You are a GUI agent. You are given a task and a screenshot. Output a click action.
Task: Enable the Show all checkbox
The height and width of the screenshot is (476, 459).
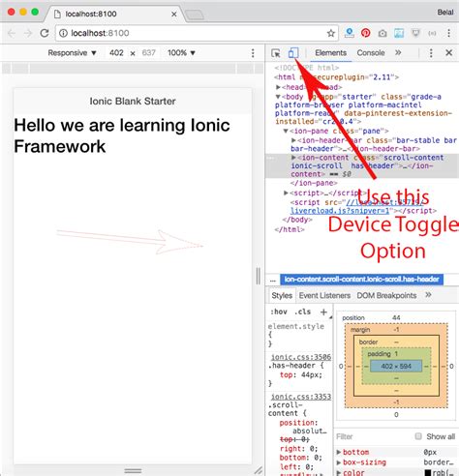(x=418, y=436)
